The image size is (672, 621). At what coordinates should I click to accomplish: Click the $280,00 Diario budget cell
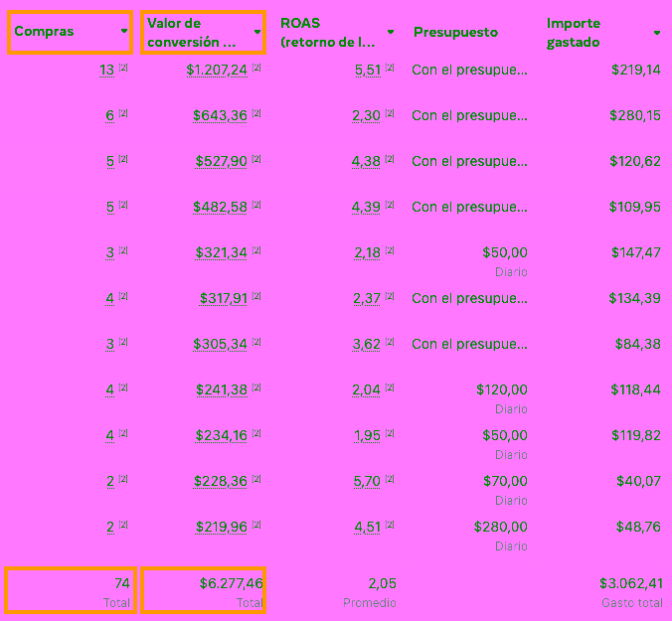tap(500, 527)
